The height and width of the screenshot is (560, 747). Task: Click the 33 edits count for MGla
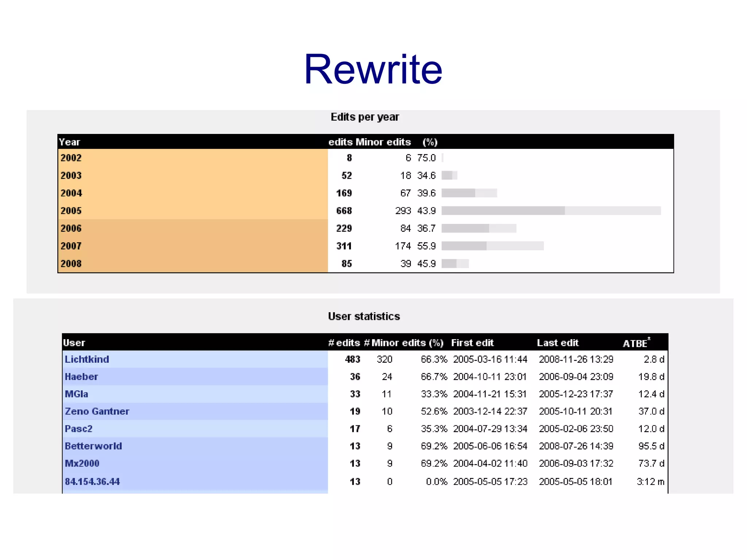pyautogui.click(x=355, y=394)
